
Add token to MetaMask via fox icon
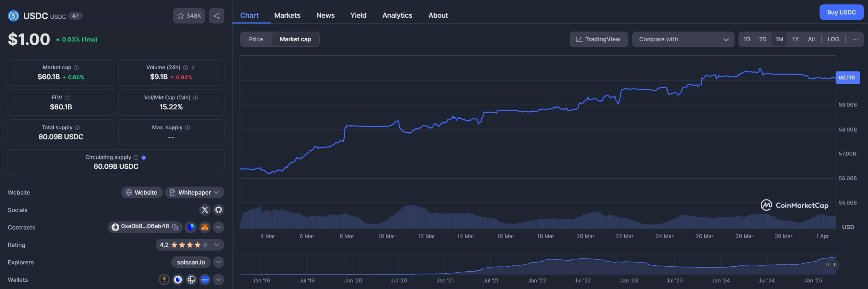[205, 227]
